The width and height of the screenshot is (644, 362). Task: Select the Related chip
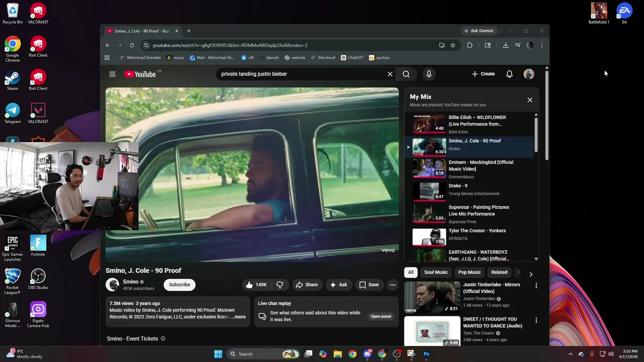pyautogui.click(x=499, y=272)
